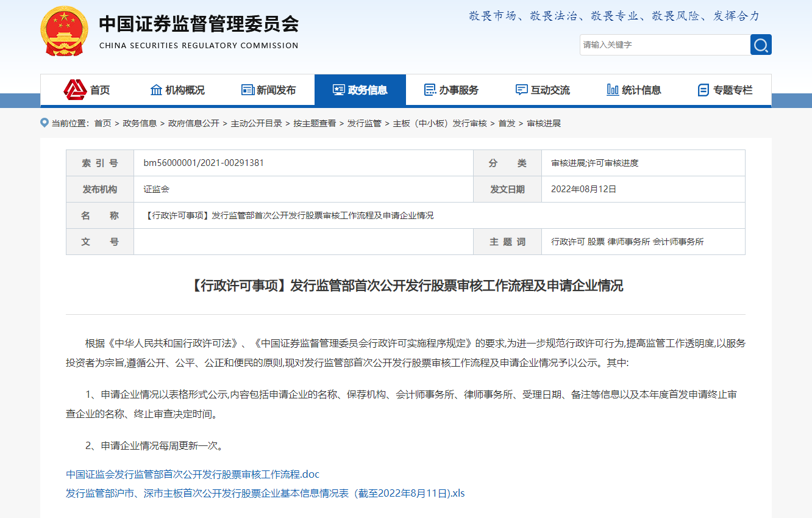Click the 发行监管 breadcrumb link

click(365, 123)
